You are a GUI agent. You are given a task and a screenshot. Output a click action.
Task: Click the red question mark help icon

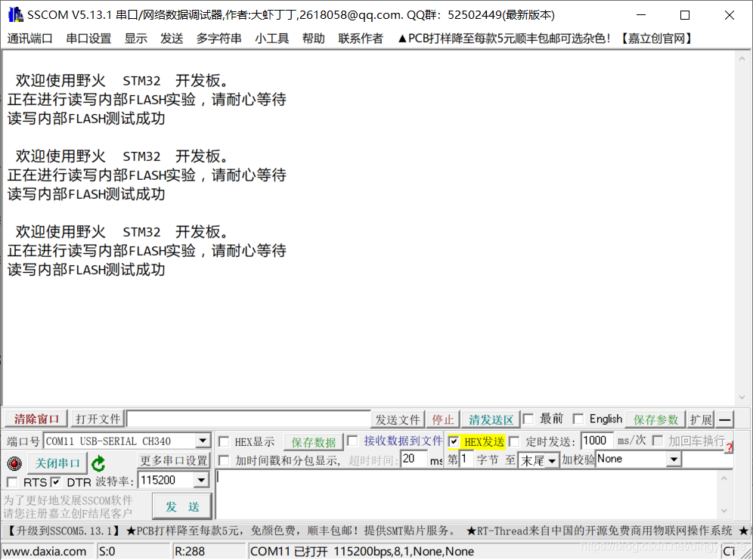coord(729,447)
